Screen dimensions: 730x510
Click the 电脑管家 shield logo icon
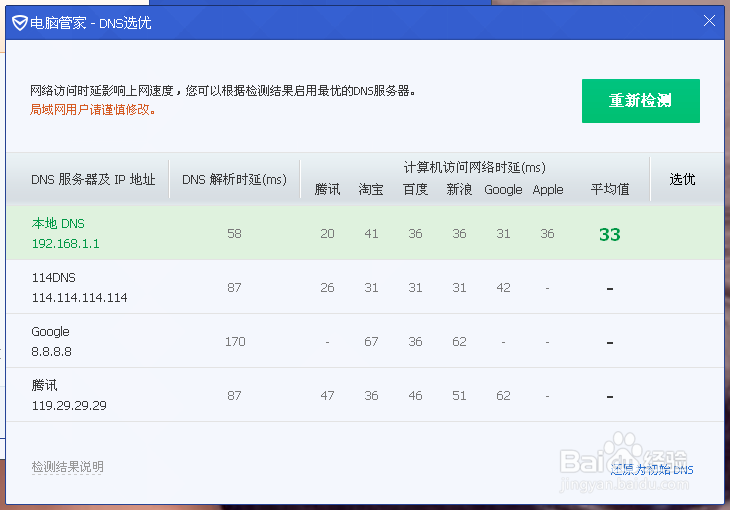(x=20, y=22)
